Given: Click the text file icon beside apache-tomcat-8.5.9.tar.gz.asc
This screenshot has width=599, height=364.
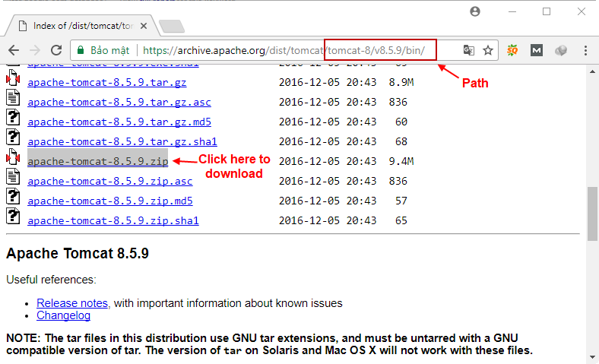Looking at the screenshot, I should click(13, 97).
